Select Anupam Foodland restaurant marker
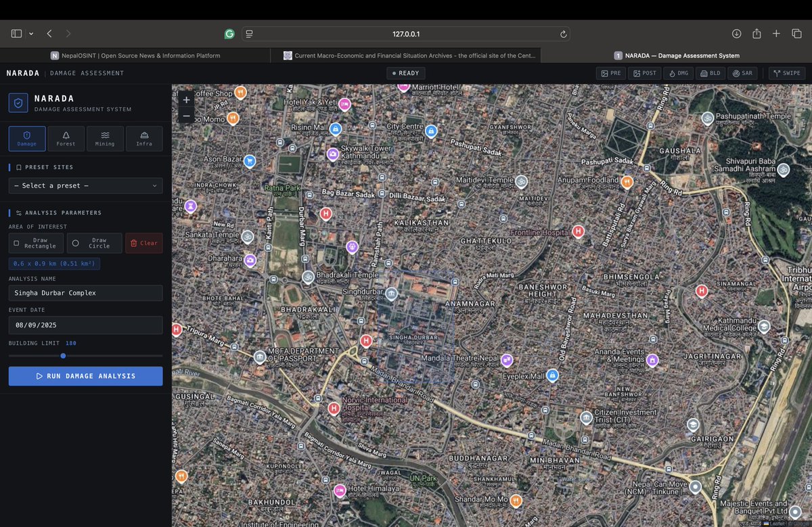Screen dimensions: 812x527 coord(627,181)
